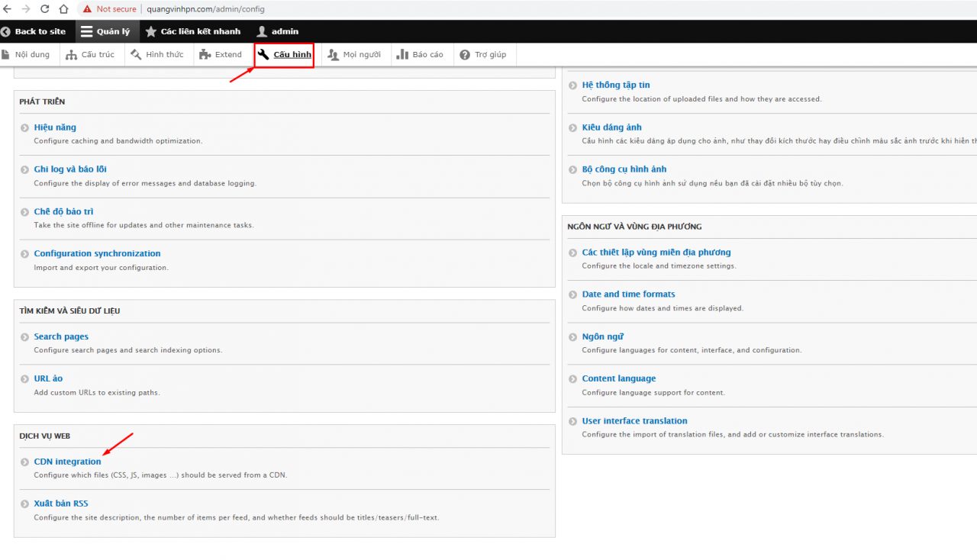977x560 pixels.
Task: Click the browser home icon
Action: coord(63,9)
